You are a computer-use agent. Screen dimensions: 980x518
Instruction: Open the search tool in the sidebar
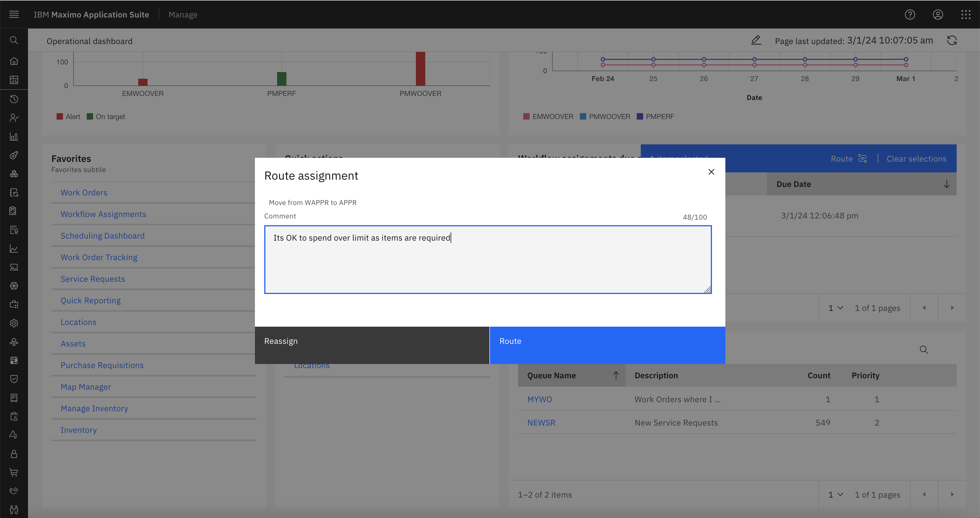pos(14,40)
